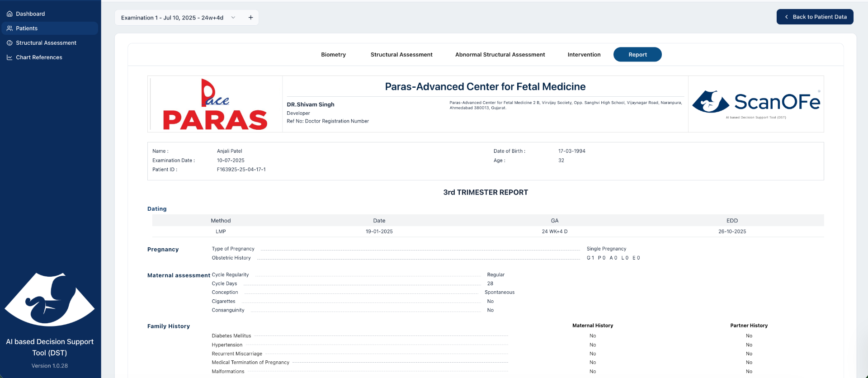Click the Cycle Days value 28
This screenshot has width=868, height=378.
(490, 284)
